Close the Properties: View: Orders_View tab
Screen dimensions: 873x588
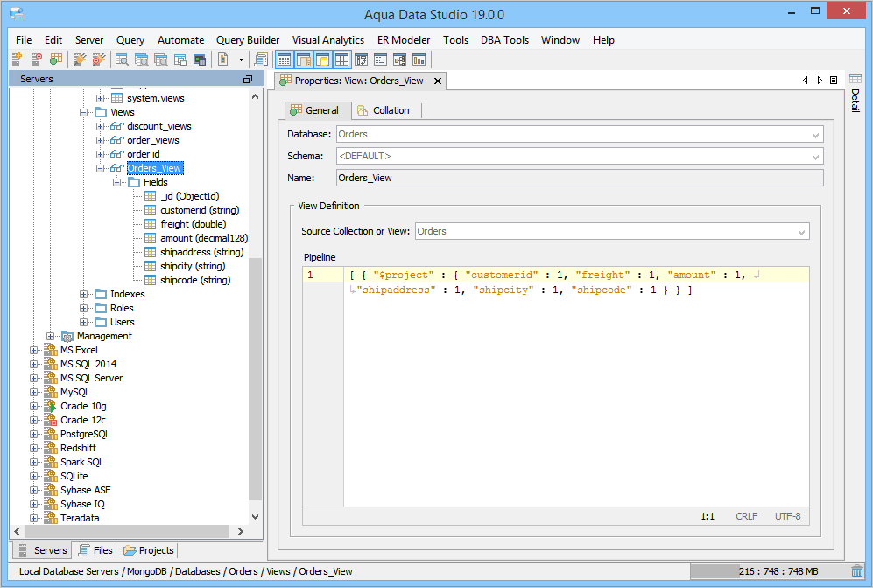pyautogui.click(x=437, y=80)
